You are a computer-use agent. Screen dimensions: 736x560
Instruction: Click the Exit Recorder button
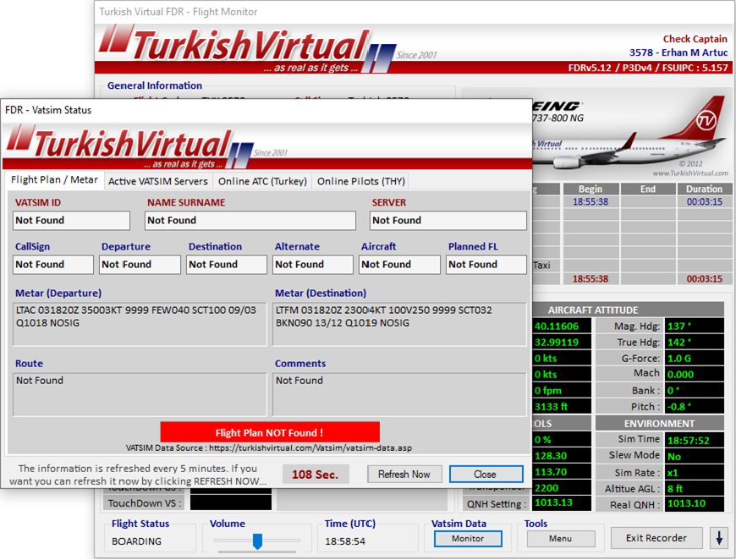(x=656, y=538)
